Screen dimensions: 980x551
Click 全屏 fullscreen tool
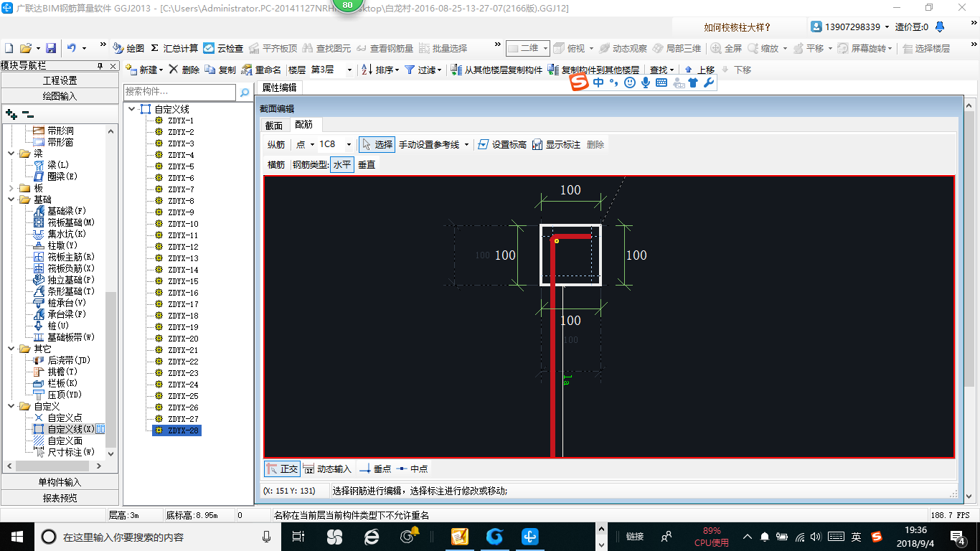[x=726, y=48]
